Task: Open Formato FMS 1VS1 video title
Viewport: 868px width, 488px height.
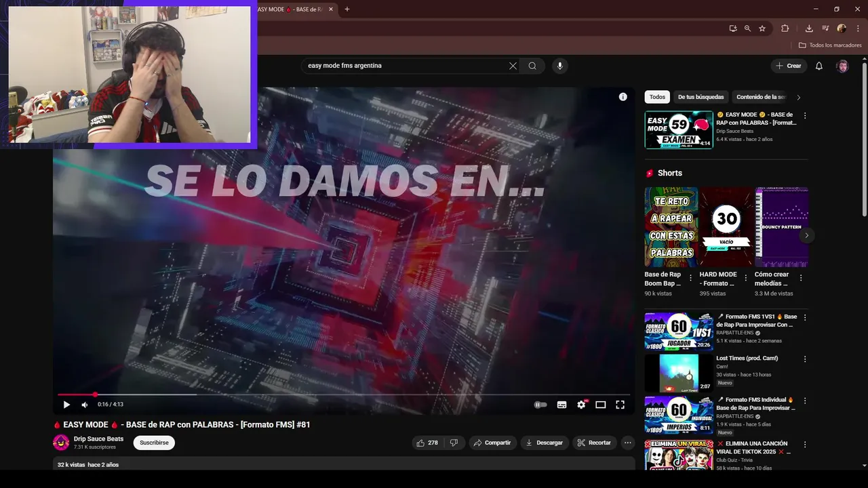Action: [757, 321]
